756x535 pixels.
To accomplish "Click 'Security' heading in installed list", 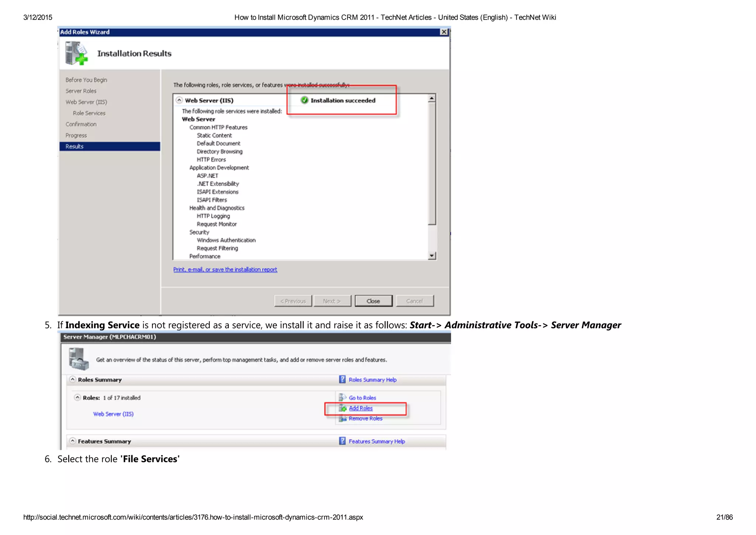I will click(x=199, y=232).
